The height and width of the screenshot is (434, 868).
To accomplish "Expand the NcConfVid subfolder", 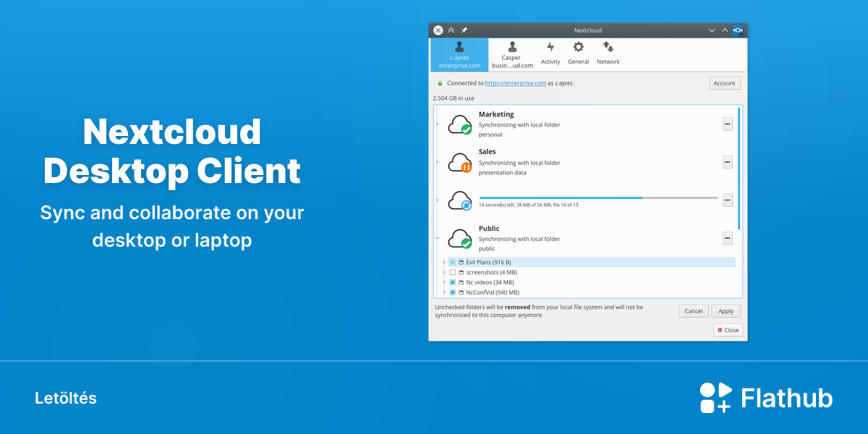I will [x=444, y=292].
